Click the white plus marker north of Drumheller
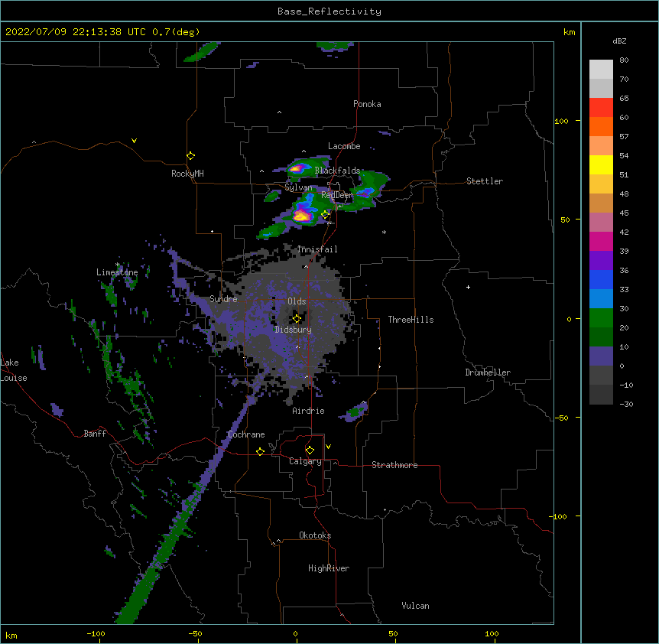 click(x=468, y=287)
